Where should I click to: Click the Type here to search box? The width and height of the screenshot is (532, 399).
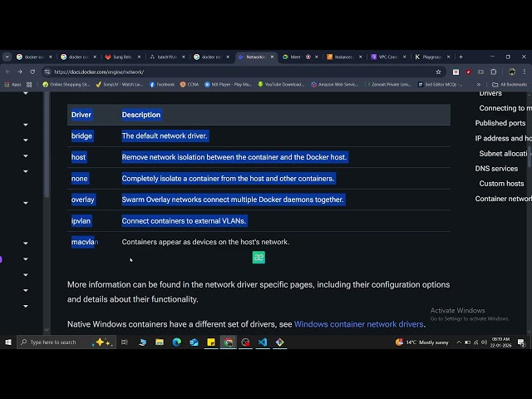pos(66,342)
